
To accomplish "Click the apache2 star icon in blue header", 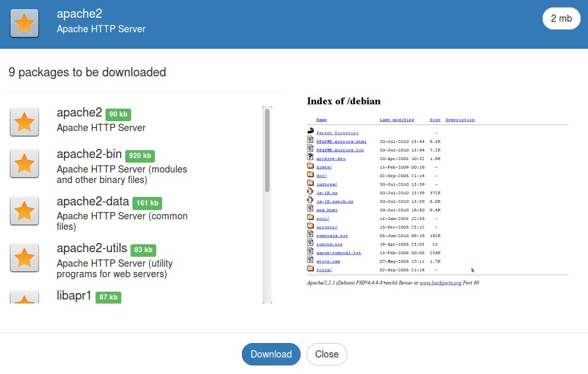I will pos(24,23).
